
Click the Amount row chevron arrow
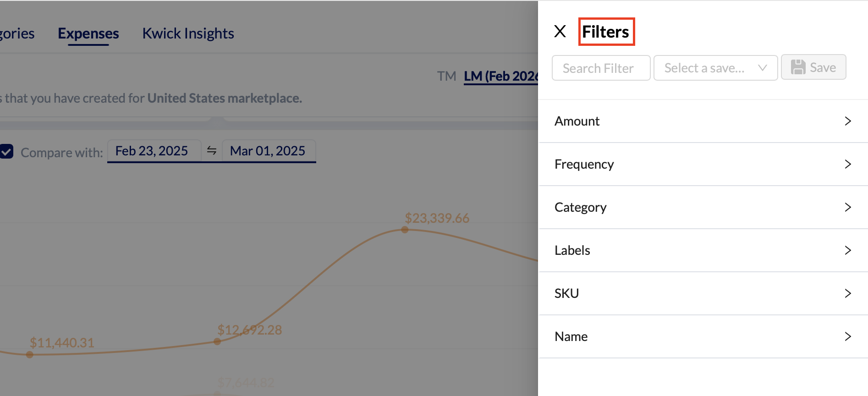(x=847, y=121)
